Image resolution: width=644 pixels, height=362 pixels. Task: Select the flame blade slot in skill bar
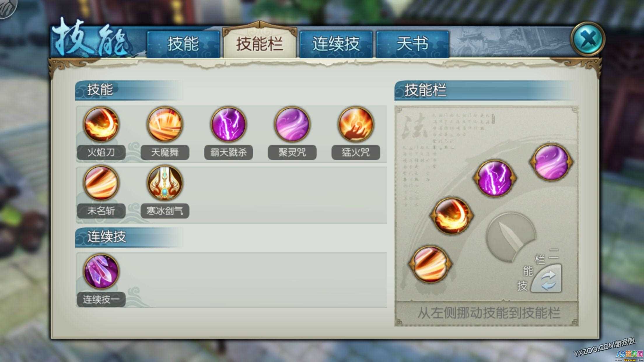click(x=452, y=216)
